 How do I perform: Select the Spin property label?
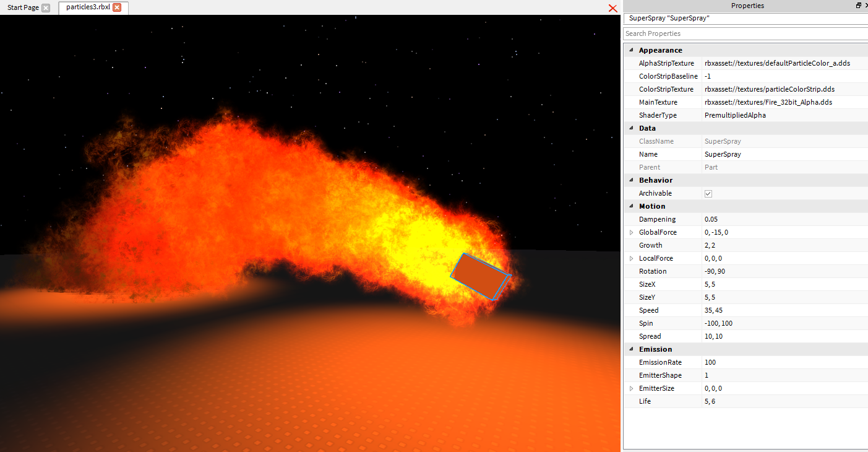[x=646, y=323]
